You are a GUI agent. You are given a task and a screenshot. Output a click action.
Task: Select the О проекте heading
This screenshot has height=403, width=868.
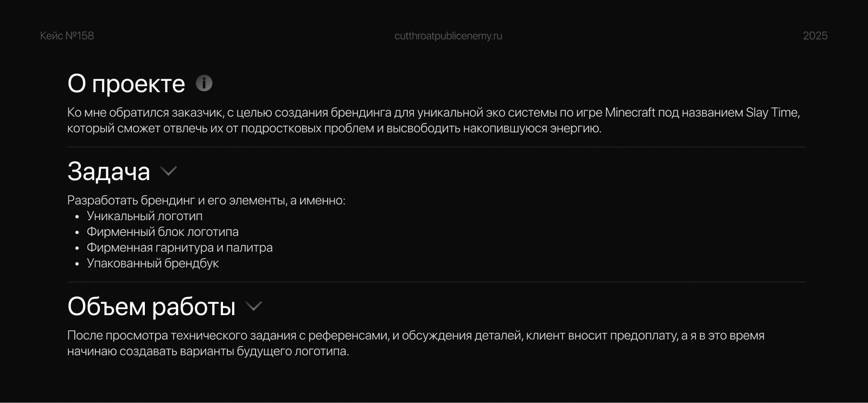coord(126,84)
